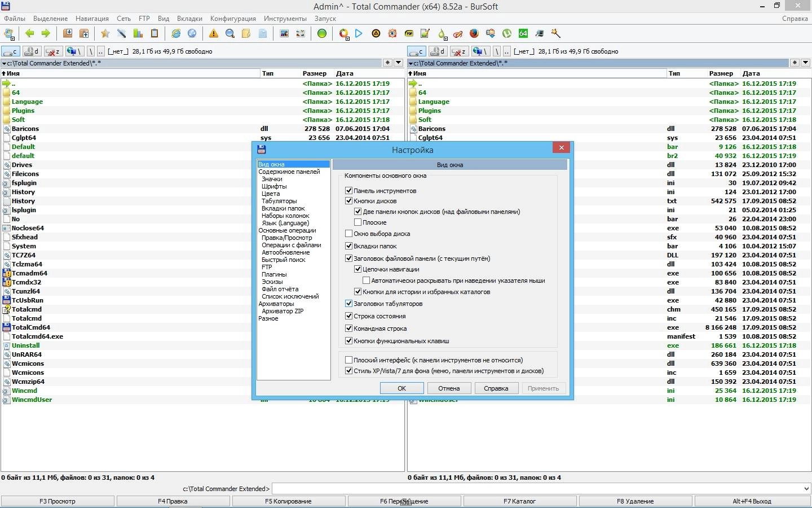
Task: Click the PDF toolbar icon
Action: click(x=409, y=33)
